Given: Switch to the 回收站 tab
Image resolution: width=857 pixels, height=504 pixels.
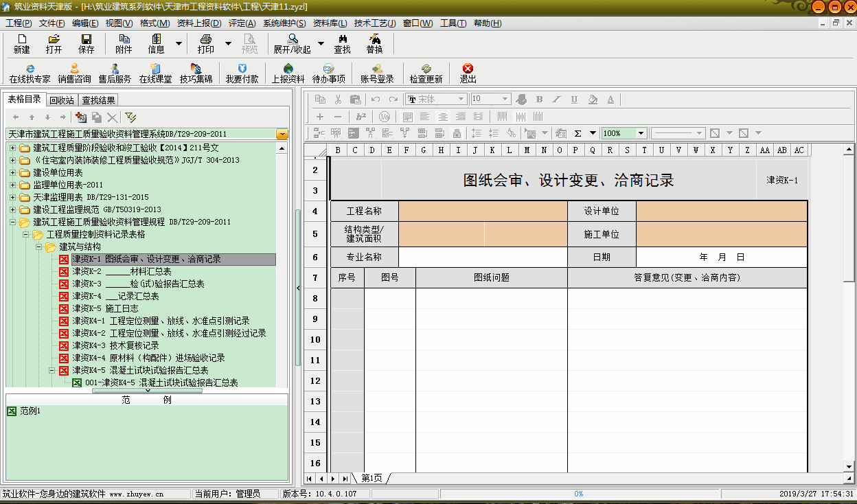Looking at the screenshot, I should click(x=62, y=100).
